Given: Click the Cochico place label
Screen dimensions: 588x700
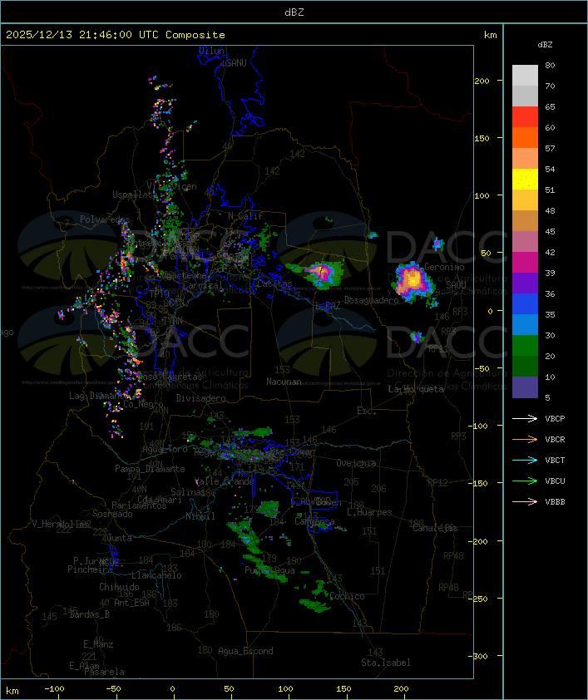Looking at the screenshot, I should pyautogui.click(x=347, y=596).
